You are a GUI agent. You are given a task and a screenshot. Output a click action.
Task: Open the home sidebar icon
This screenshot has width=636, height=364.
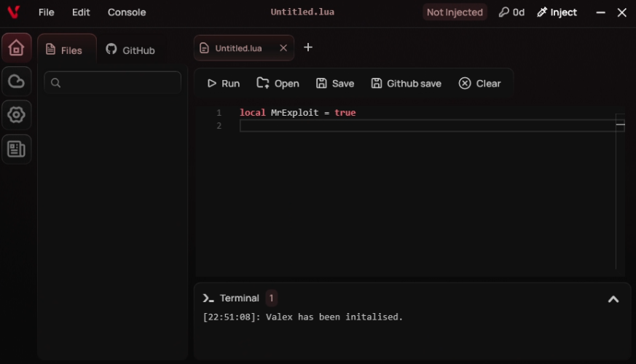pos(16,48)
